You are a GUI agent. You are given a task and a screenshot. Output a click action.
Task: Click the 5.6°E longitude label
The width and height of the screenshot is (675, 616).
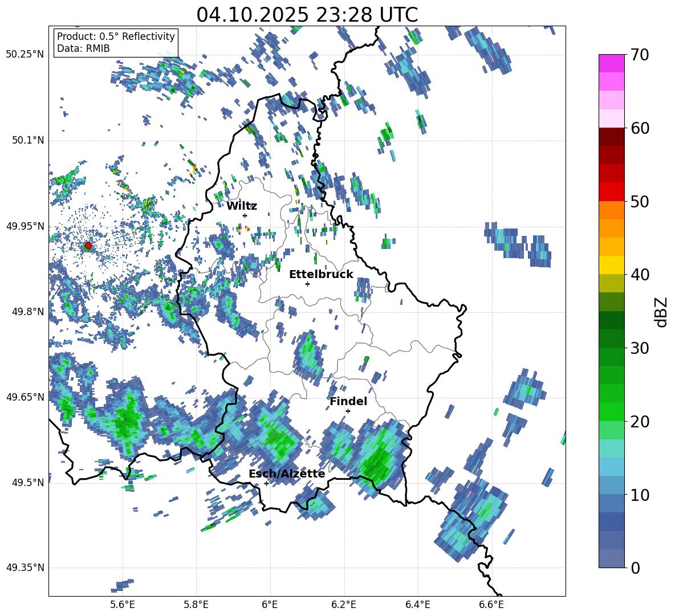122,605
